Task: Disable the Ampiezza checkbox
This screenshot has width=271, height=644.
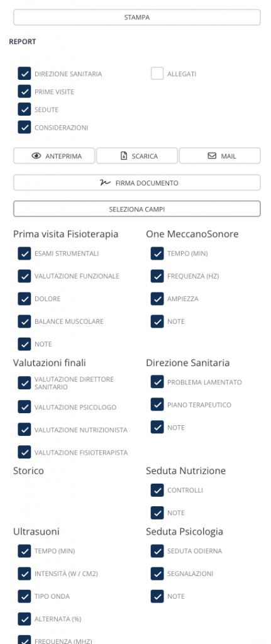Action: tap(157, 299)
